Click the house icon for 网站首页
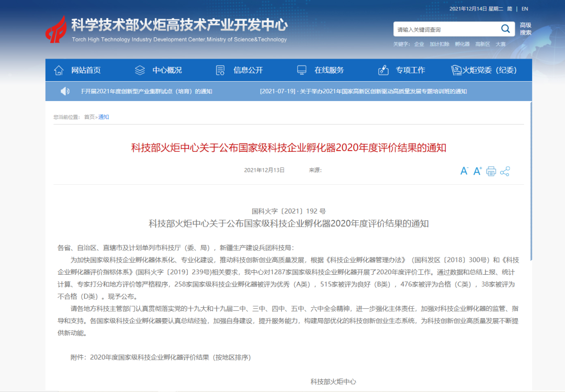The image size is (565, 392). pyautogui.click(x=59, y=70)
